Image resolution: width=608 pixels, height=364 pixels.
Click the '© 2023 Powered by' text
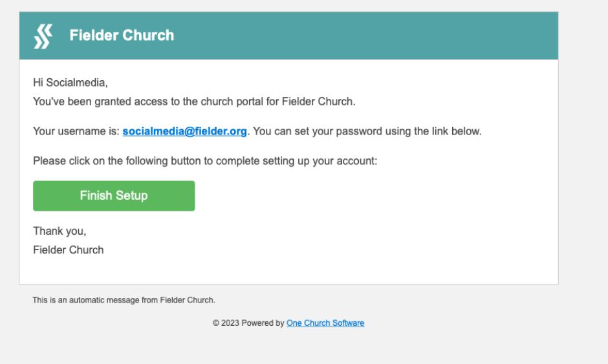tap(248, 323)
